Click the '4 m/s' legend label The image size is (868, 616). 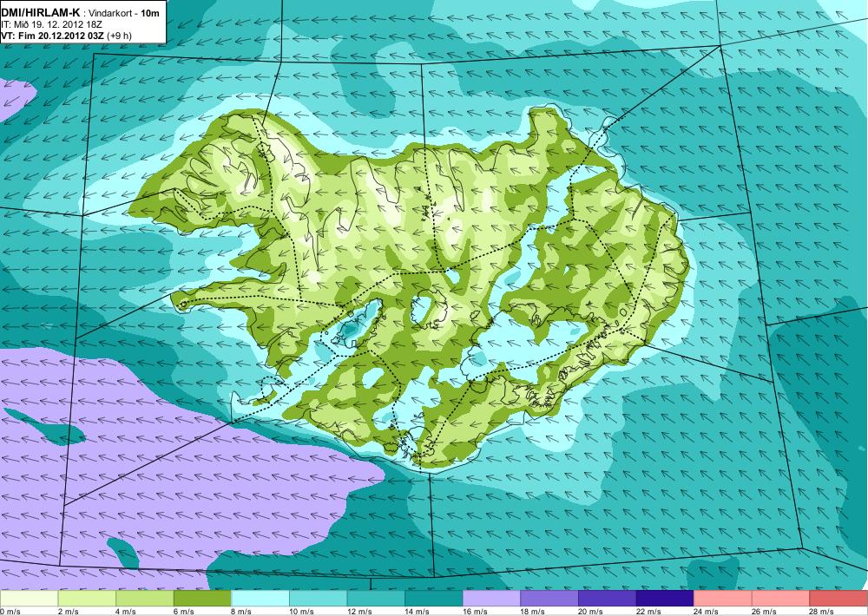pos(126,612)
